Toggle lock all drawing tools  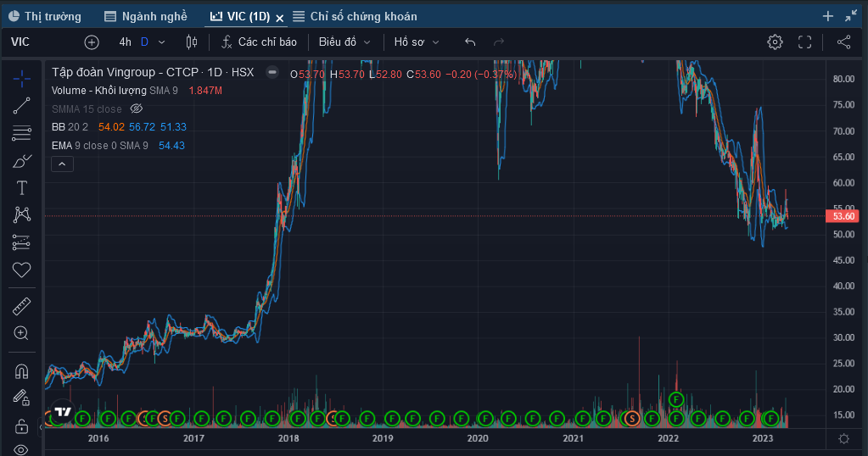coord(21,426)
